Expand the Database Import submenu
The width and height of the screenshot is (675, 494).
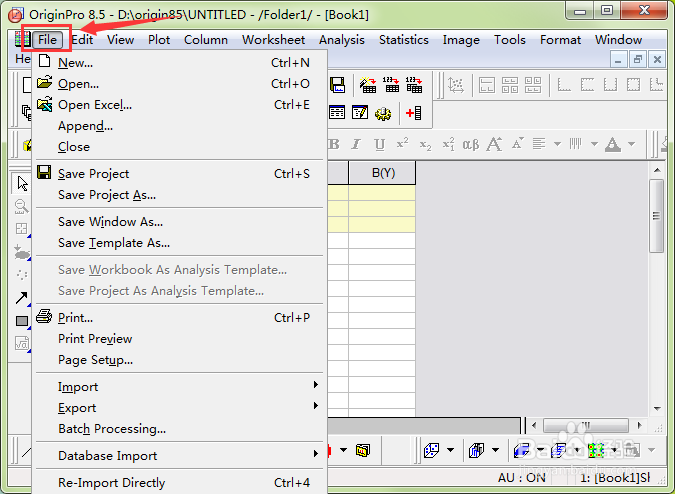[180, 456]
